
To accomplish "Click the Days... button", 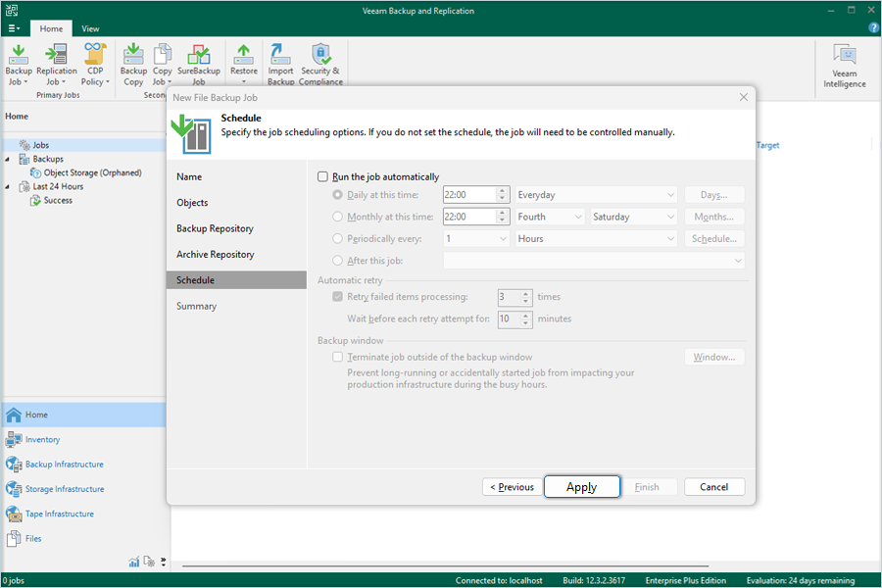I will 714,195.
